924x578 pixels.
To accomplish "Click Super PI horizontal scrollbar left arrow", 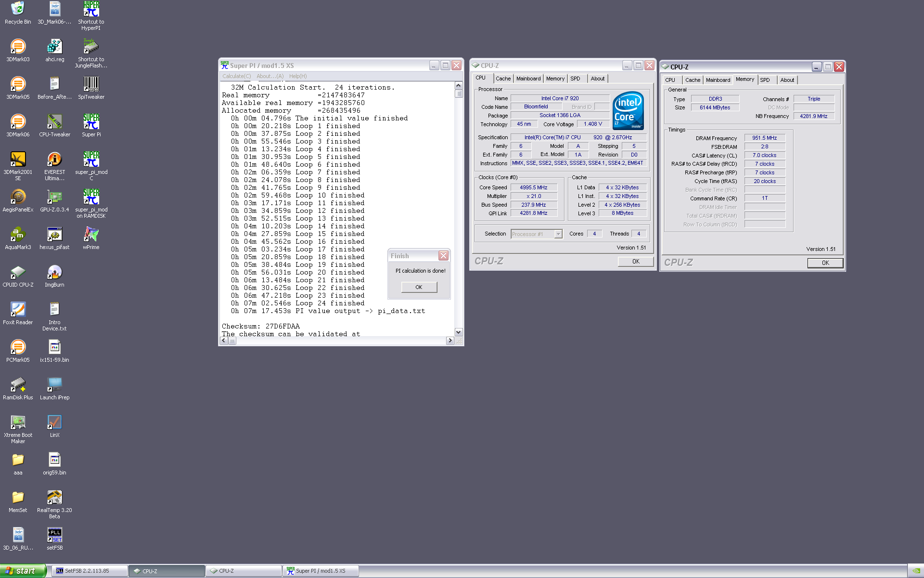I will [224, 341].
